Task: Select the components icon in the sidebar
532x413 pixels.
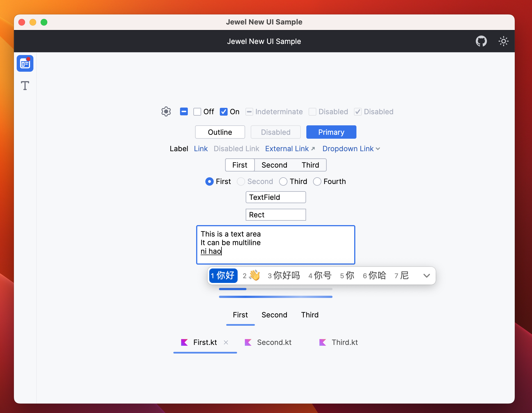Action: (x=25, y=63)
